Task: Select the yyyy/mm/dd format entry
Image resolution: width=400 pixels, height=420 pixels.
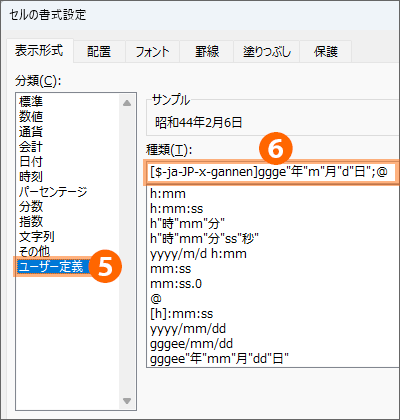Action: [188, 329]
